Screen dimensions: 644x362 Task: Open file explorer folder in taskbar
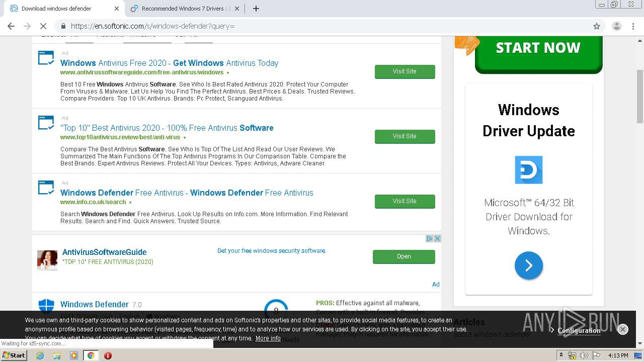tap(57, 355)
